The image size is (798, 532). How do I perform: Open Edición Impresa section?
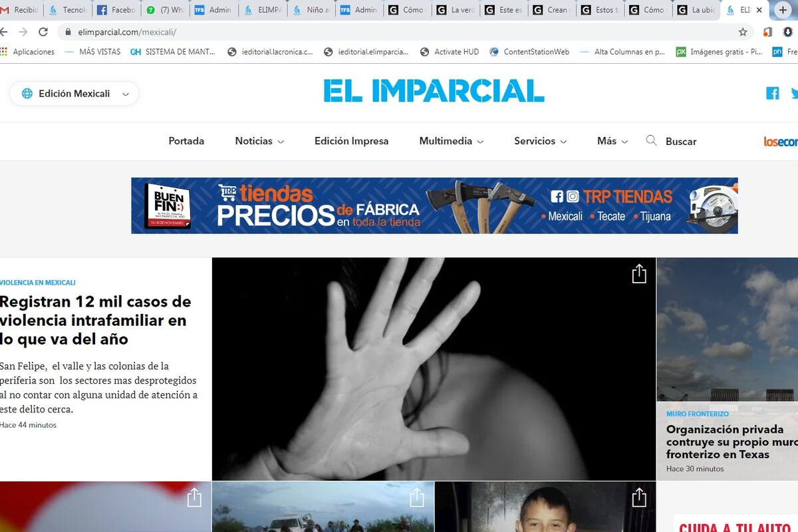(351, 141)
